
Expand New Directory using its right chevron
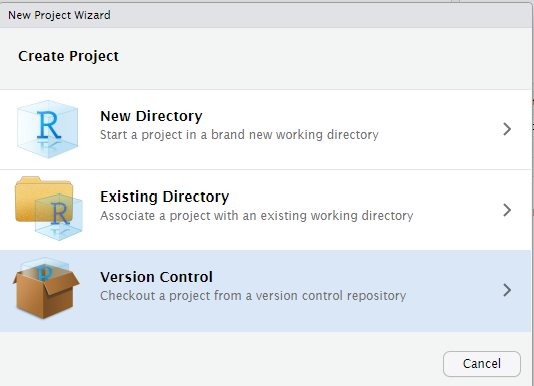click(x=507, y=129)
